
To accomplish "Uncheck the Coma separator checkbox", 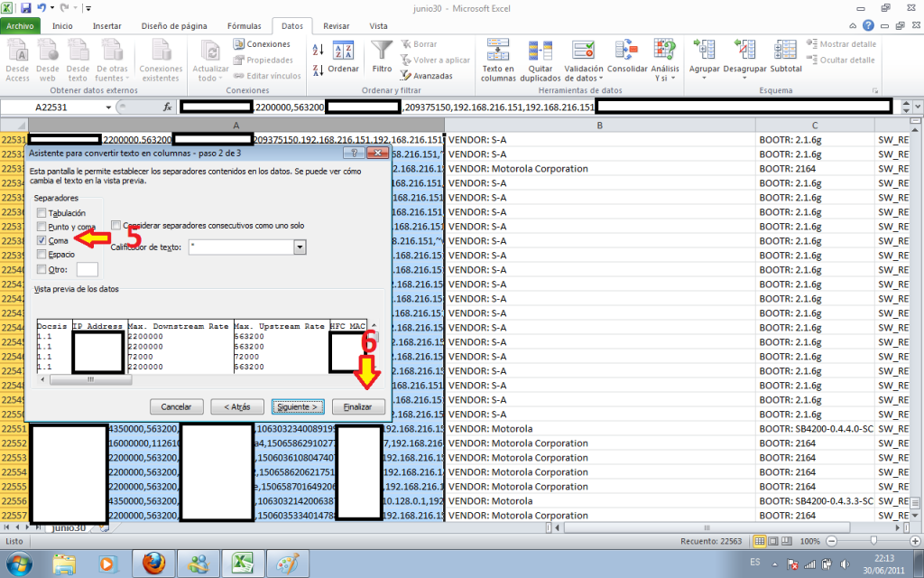I will tap(42, 241).
